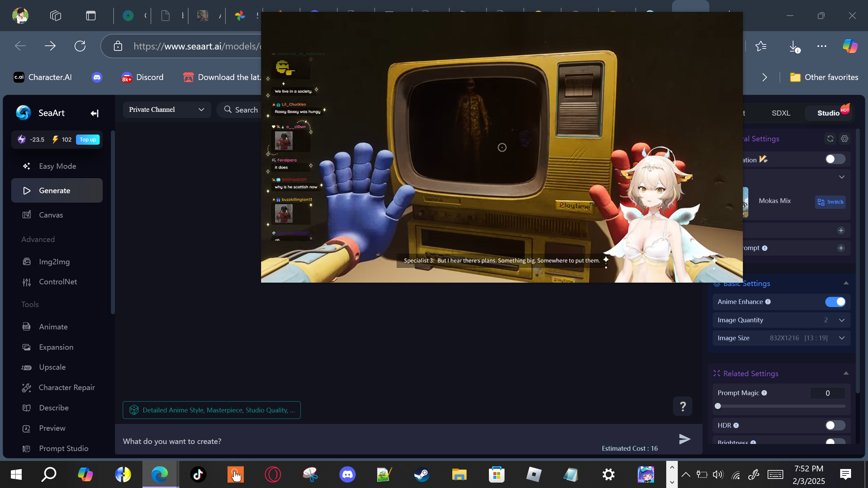Open ControlNet in sidebar
Viewport: 868px width, 488px height.
(x=57, y=282)
